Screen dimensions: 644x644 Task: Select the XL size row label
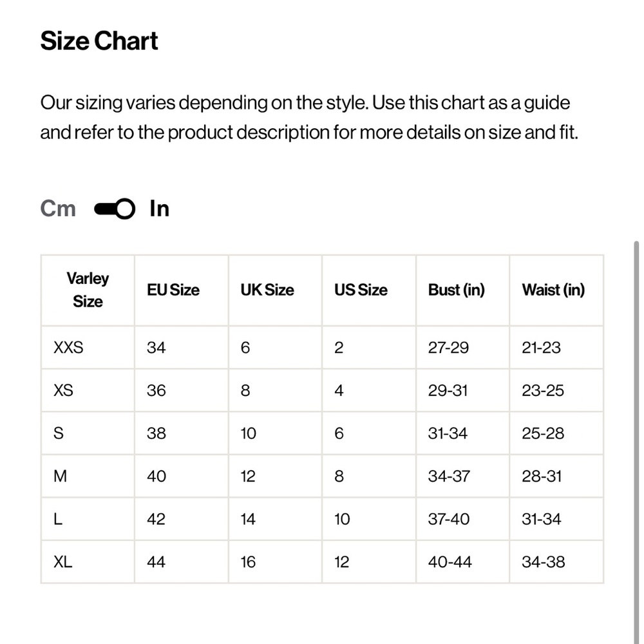pyautogui.click(x=63, y=562)
